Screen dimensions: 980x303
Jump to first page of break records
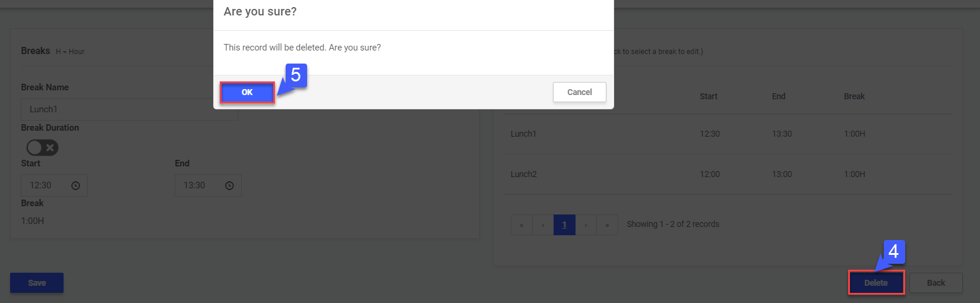[x=521, y=225]
